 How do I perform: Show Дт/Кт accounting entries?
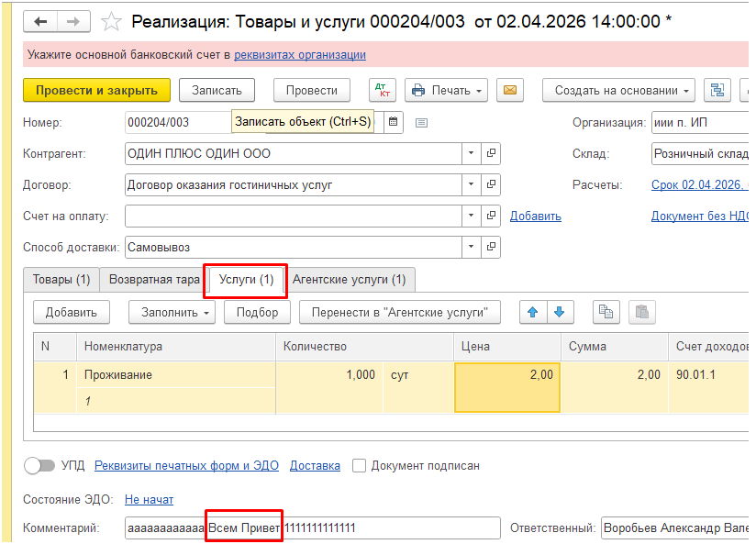coord(382,90)
